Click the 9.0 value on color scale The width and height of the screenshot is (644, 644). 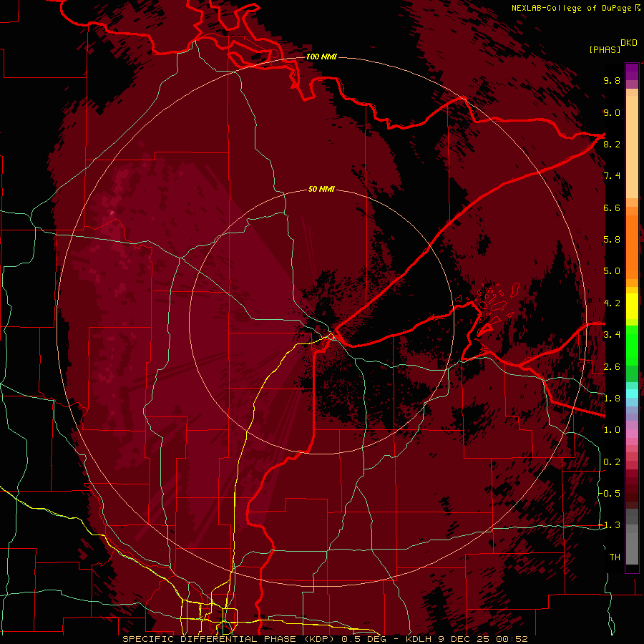(x=612, y=112)
